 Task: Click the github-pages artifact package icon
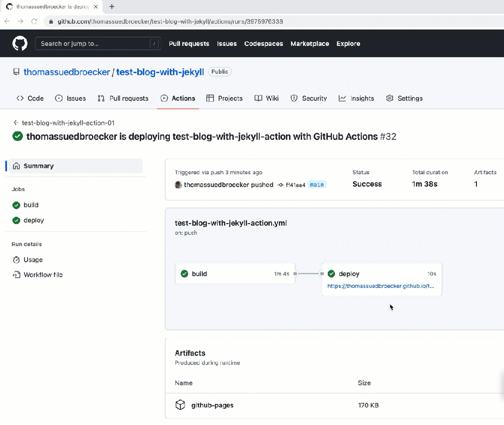click(180, 405)
